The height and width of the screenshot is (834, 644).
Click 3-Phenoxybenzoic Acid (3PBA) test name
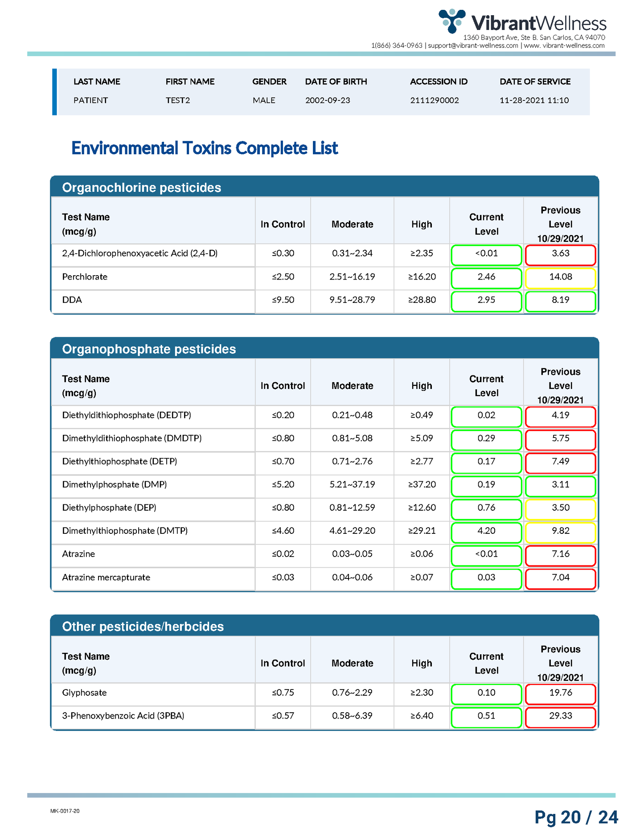pos(123,716)
